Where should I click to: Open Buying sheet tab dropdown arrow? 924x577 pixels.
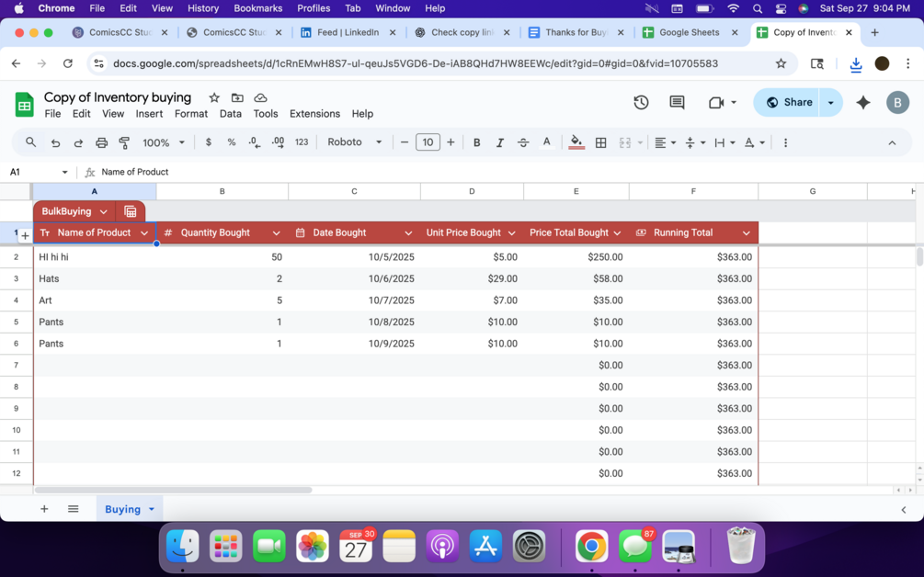click(152, 509)
